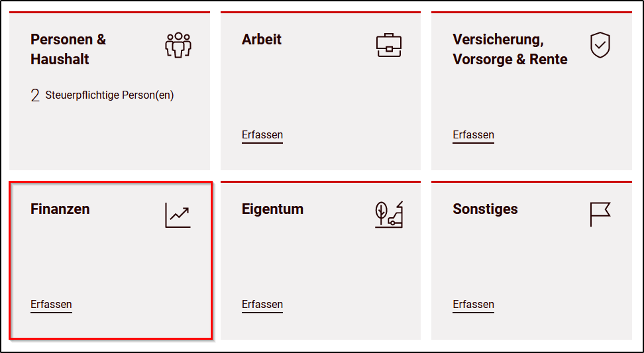Select the Versicherung, Vorsorge & Rente heading
Screen dimensions: 644x353
510,49
